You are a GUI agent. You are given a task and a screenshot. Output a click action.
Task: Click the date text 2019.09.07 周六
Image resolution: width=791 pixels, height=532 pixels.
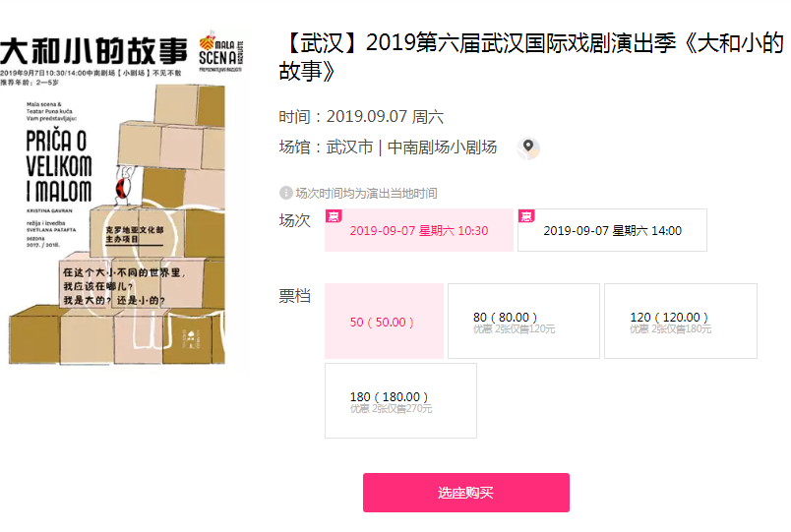click(x=385, y=117)
